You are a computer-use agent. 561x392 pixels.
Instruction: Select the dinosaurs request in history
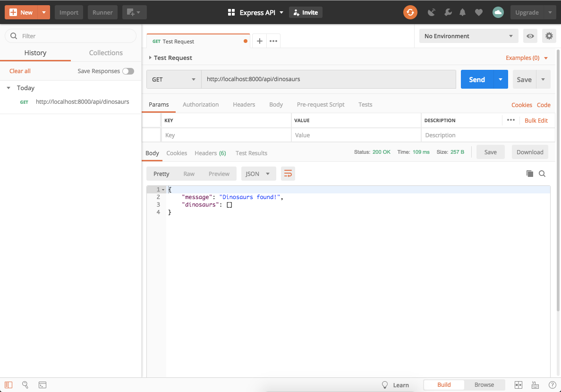(82, 101)
